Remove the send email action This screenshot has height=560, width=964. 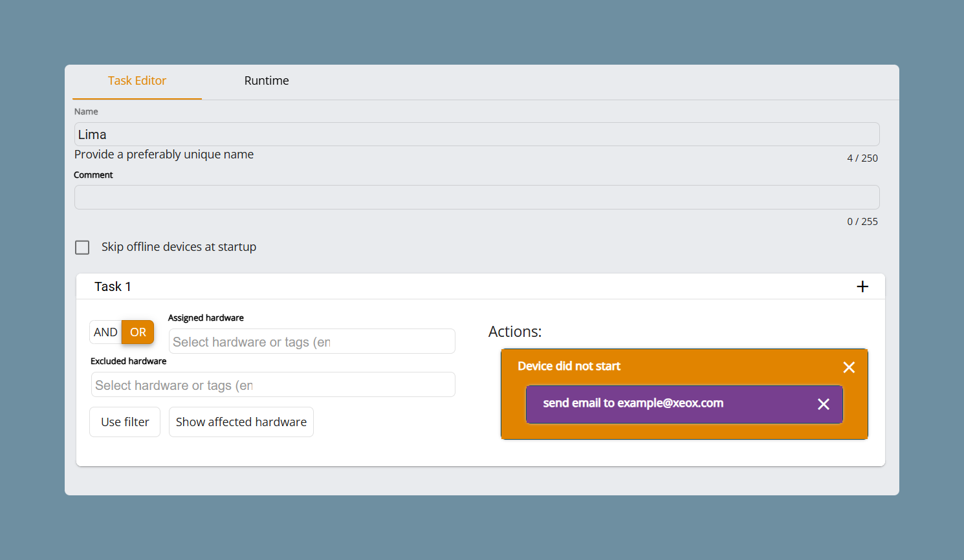tap(823, 404)
